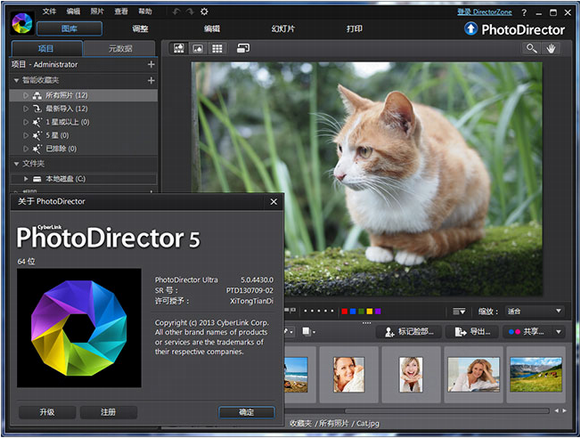This screenshot has width=580, height=438.
Task: Click the blue upgrade arrow icon beside PhotoDirector
Action: click(471, 28)
